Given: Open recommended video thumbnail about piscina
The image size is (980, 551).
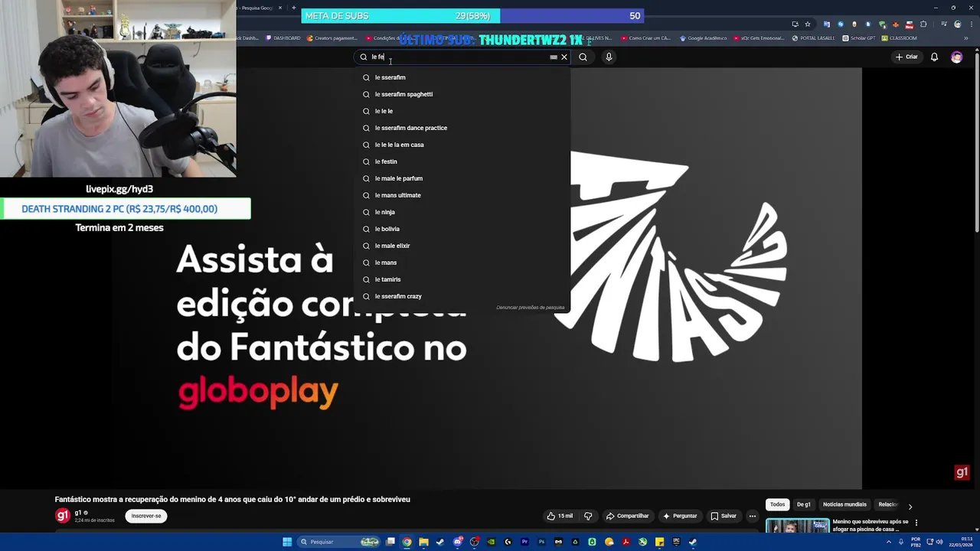Looking at the screenshot, I should 797,526.
